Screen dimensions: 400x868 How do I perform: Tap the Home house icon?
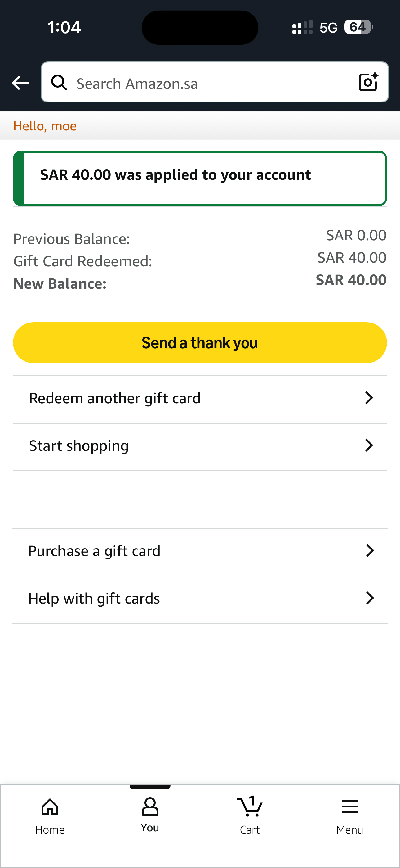(50, 807)
